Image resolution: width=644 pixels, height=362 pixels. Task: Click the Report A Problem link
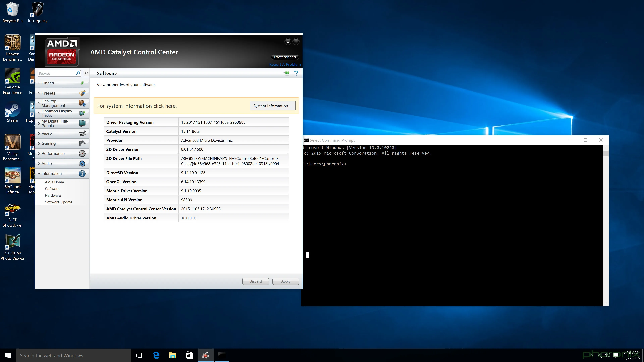(x=285, y=64)
